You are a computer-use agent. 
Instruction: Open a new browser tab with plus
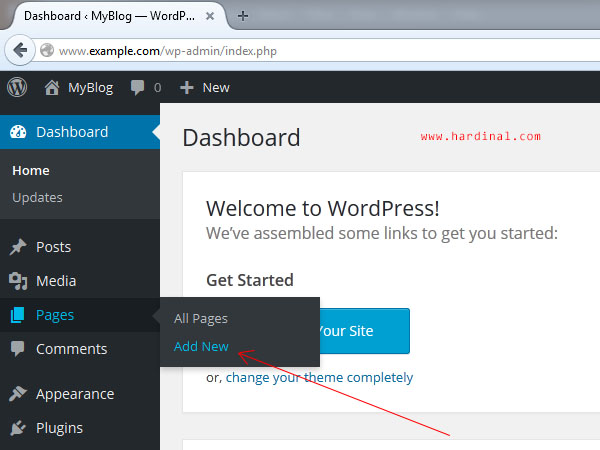pyautogui.click(x=243, y=16)
